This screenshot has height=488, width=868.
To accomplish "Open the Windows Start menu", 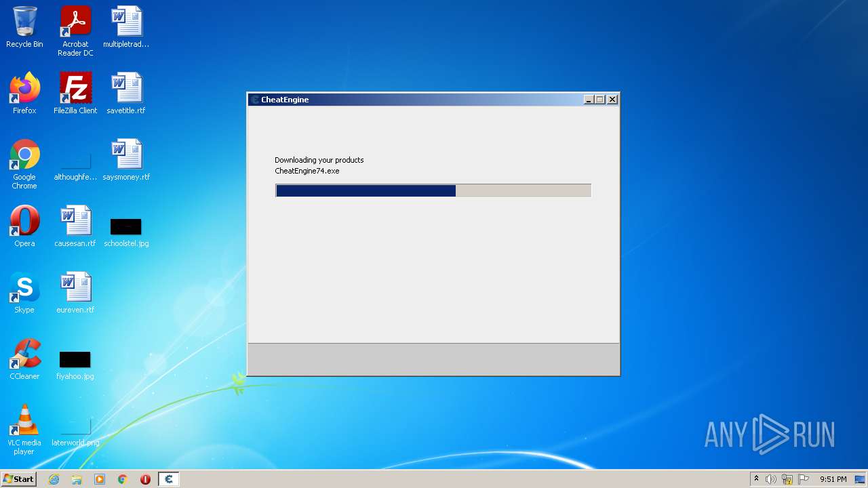I will coord(18,479).
